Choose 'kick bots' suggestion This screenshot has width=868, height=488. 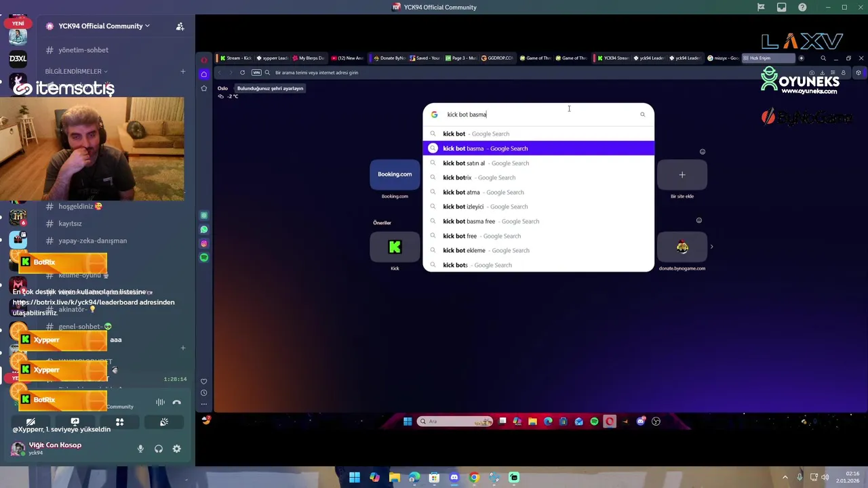point(538,265)
